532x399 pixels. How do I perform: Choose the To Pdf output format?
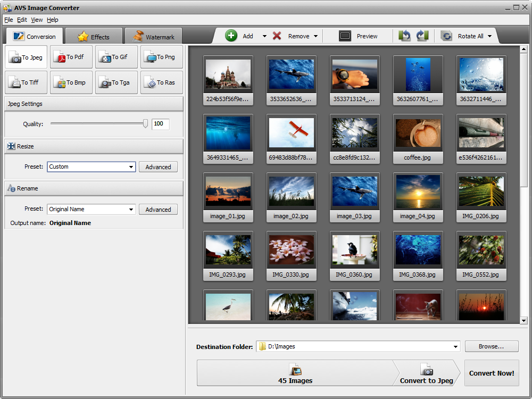71,57
